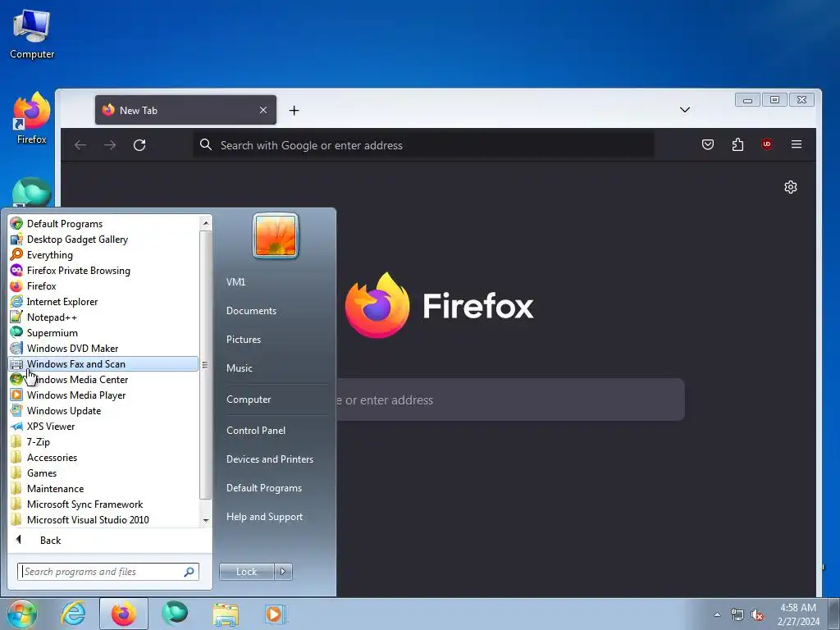Viewport: 840px width, 630px height.
Task: Click the Save to Pocket icon
Action: tap(708, 144)
